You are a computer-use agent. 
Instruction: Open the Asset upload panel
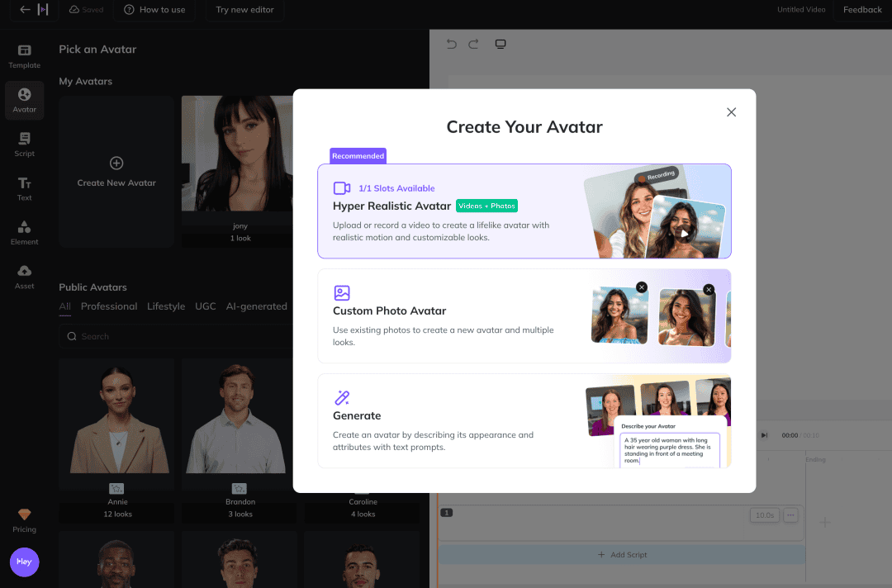pyautogui.click(x=24, y=277)
